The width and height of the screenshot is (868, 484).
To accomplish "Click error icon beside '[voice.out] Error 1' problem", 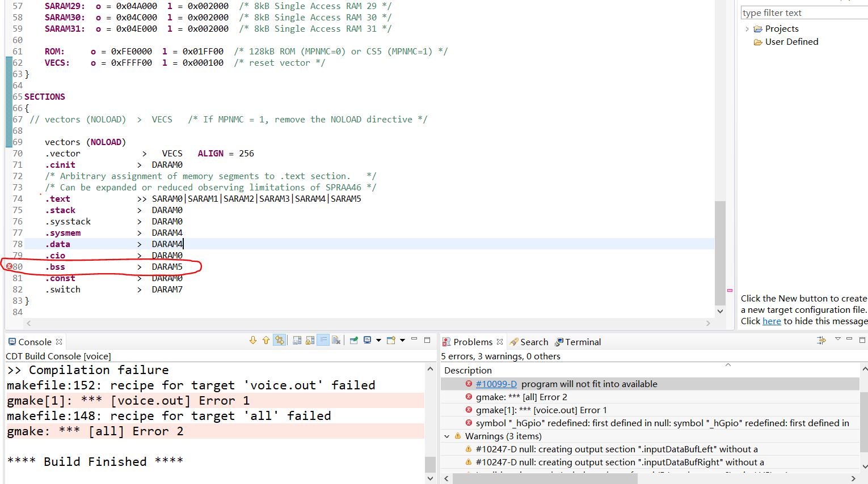I will [x=469, y=410].
